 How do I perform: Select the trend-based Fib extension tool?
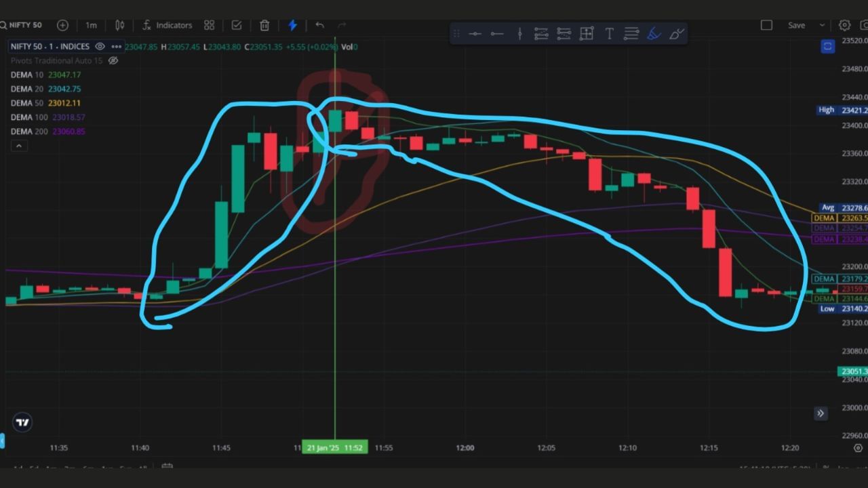pyautogui.click(x=564, y=33)
